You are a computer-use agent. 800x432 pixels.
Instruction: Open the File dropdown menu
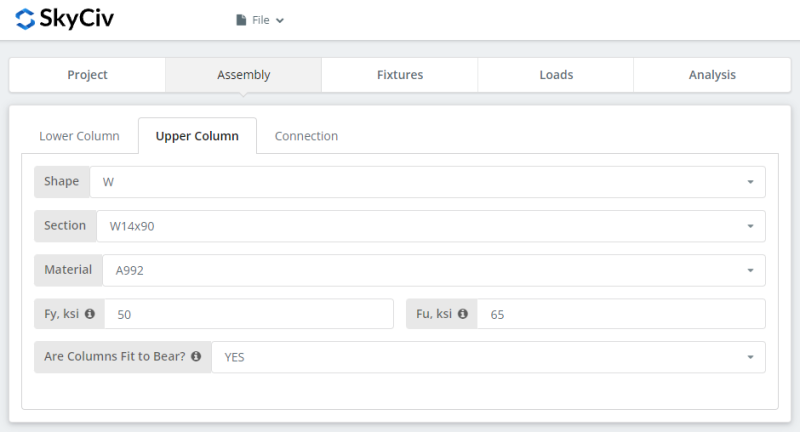(260, 20)
